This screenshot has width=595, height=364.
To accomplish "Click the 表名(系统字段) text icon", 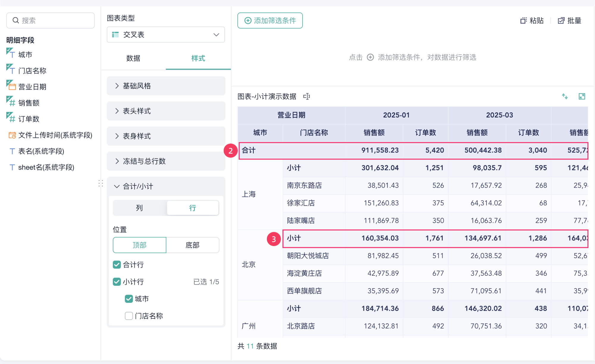I will 12,151.
